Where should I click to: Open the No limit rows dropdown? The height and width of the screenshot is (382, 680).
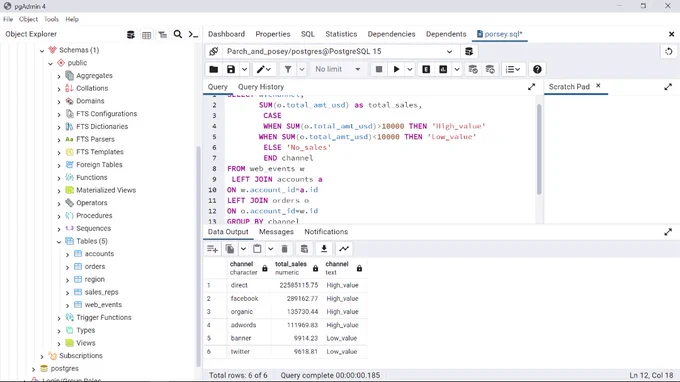[338, 69]
